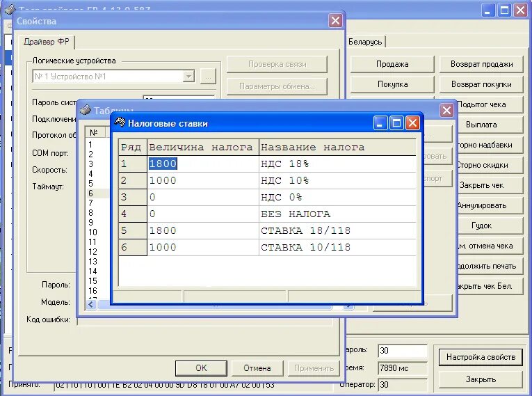Maximize the Налоговые ставки window
Image resolution: width=532 pixels, height=396 pixels.
click(396, 122)
